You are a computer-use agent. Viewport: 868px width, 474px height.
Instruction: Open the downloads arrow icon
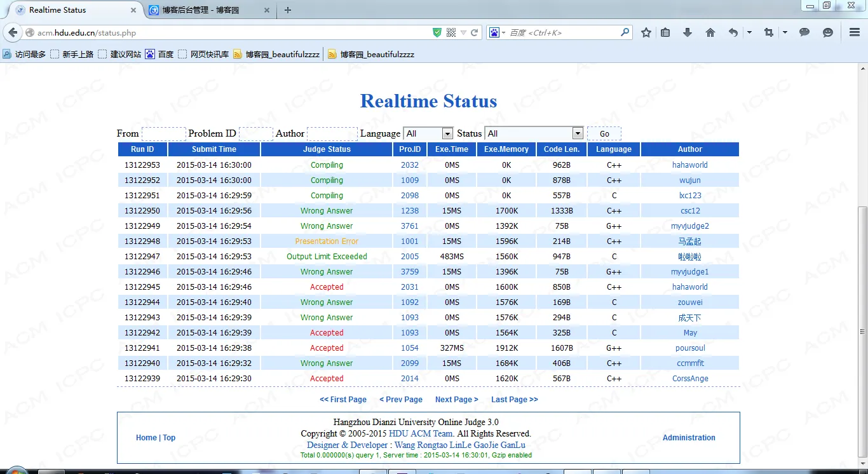[x=688, y=32]
